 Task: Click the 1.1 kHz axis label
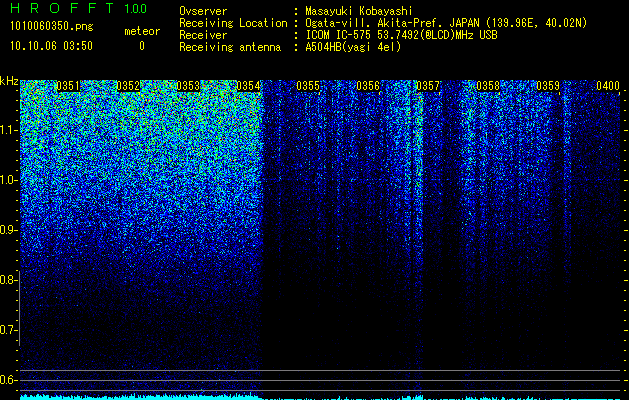(8, 130)
